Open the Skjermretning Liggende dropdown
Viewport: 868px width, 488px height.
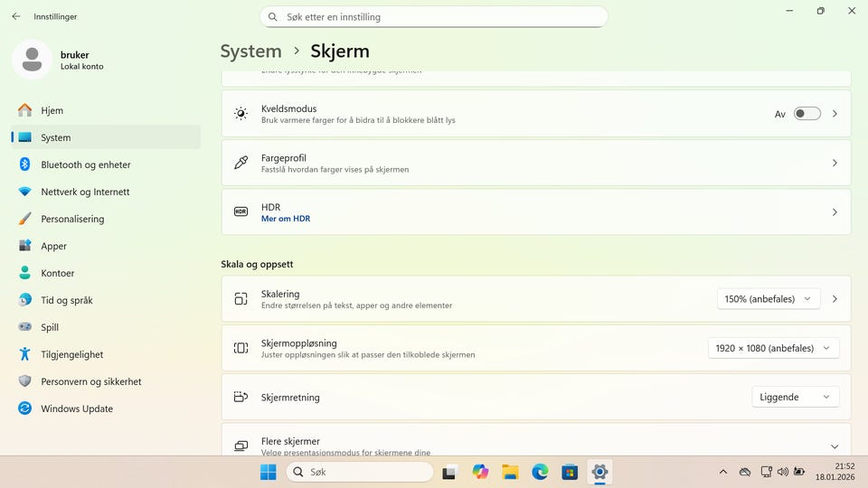795,397
